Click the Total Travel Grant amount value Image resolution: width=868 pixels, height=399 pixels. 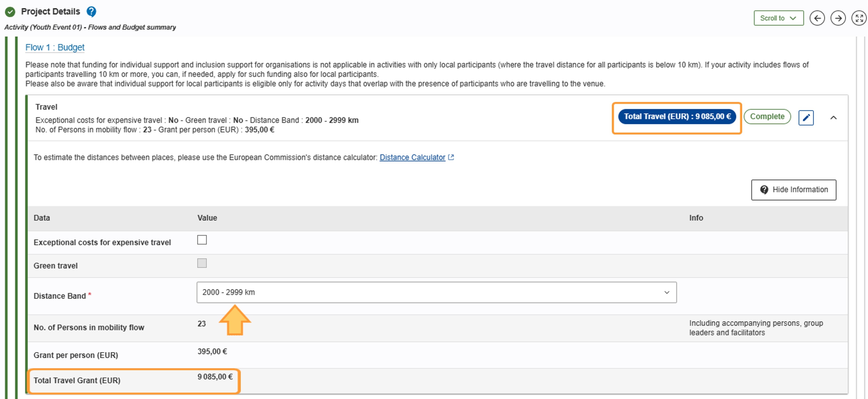coord(215,377)
